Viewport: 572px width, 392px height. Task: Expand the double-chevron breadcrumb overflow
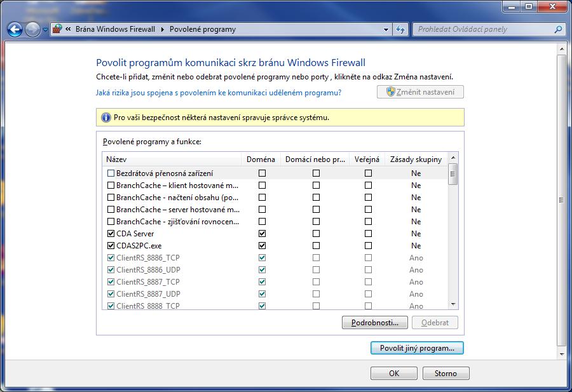[68, 29]
